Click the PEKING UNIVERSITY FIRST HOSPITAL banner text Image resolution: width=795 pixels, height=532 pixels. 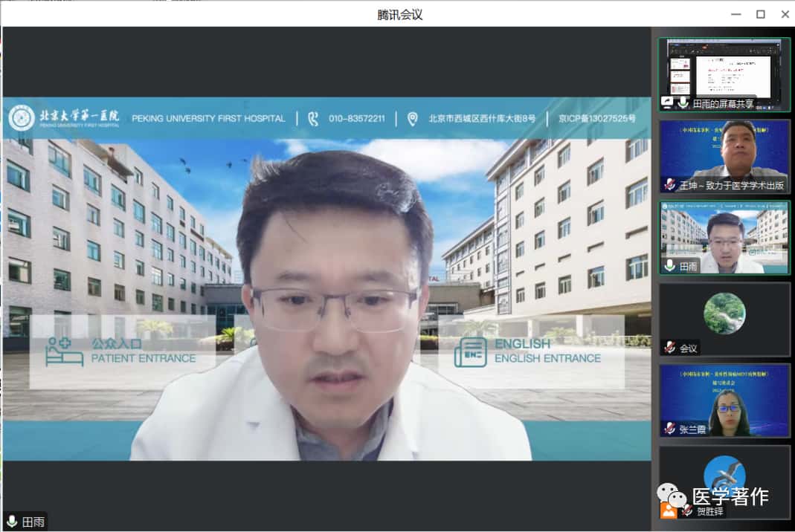[208, 119]
